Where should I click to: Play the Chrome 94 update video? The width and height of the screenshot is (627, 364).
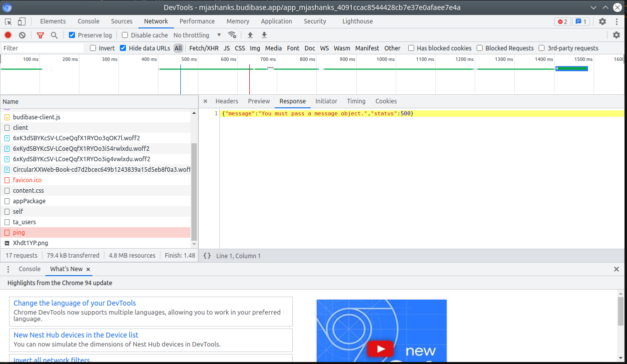(x=381, y=348)
